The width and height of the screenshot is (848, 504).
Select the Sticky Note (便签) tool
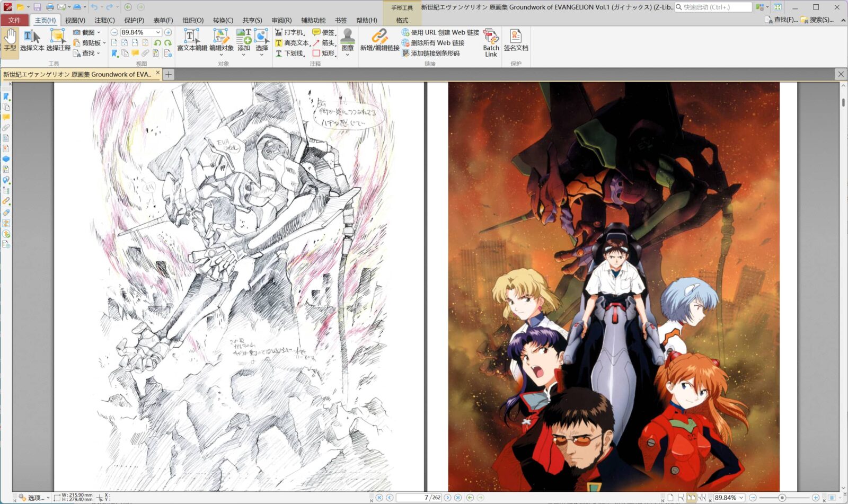pos(324,32)
